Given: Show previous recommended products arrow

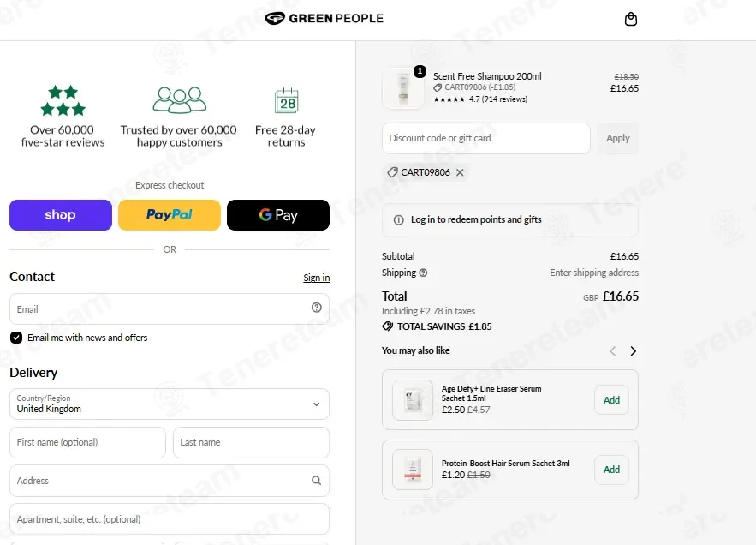Looking at the screenshot, I should tap(613, 351).
